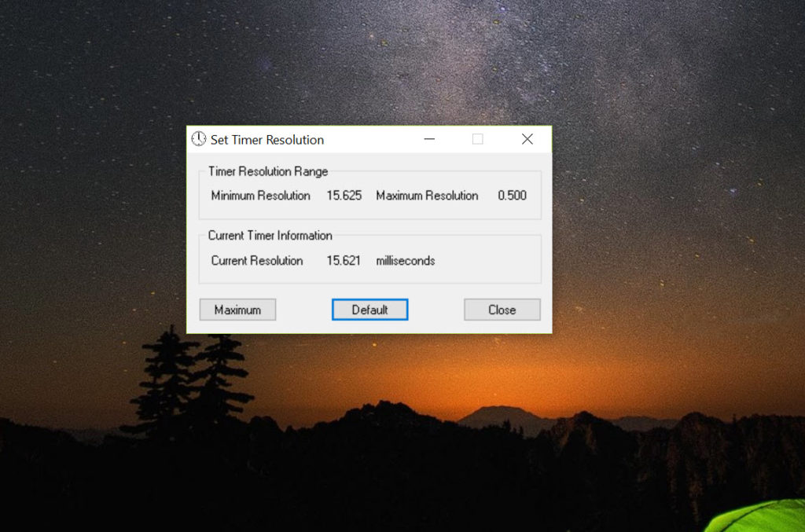Click the grayed-out maximize window icon
Screen dimensions: 805x532
coord(477,139)
